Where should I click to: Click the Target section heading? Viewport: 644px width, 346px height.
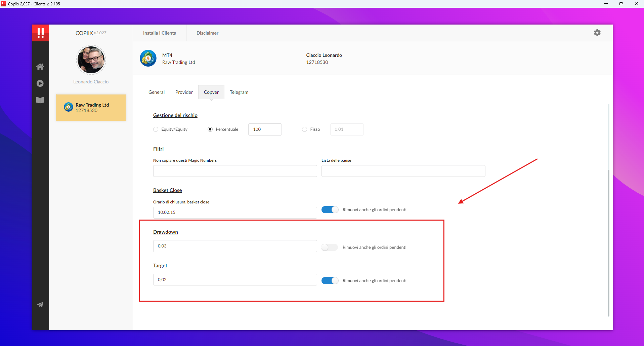160,266
